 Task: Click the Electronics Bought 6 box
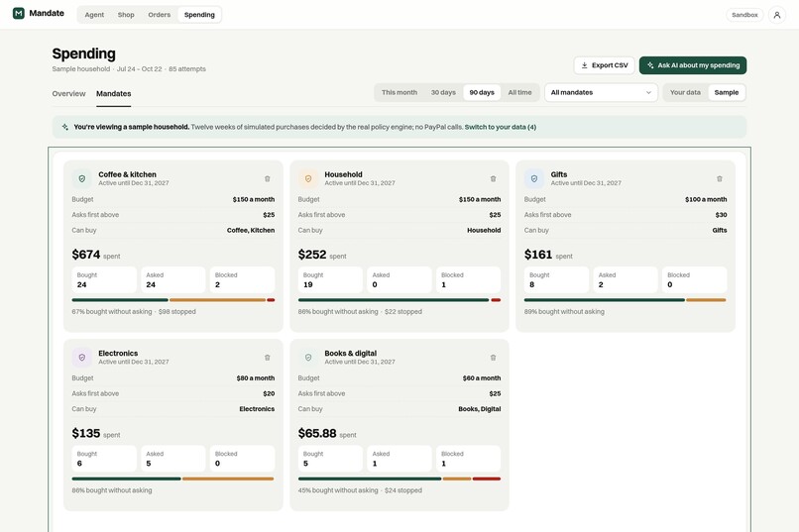(104, 459)
